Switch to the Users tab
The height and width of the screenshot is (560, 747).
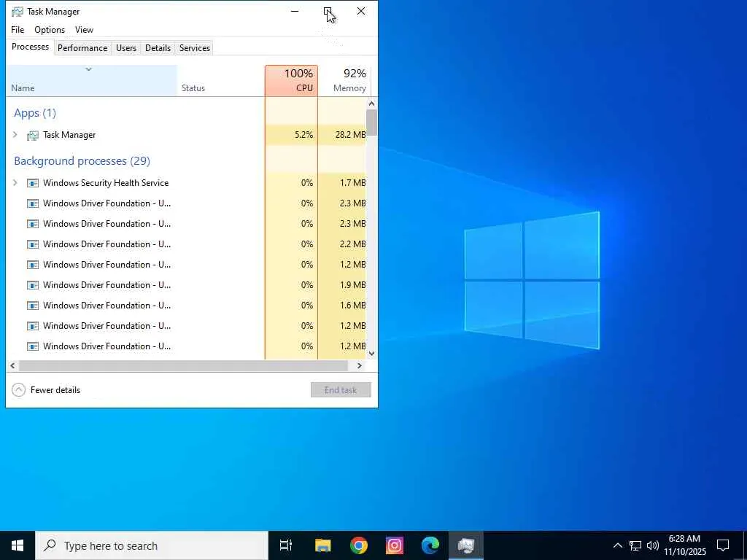point(126,48)
